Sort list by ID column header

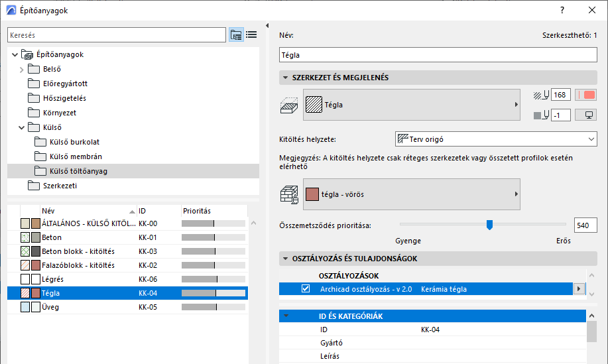[x=159, y=211]
